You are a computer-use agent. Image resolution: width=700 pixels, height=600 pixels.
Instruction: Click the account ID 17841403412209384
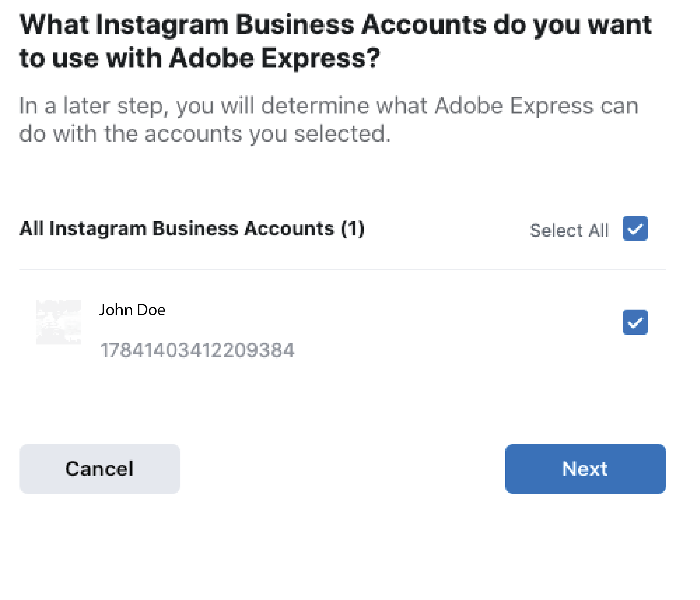pyautogui.click(x=197, y=350)
